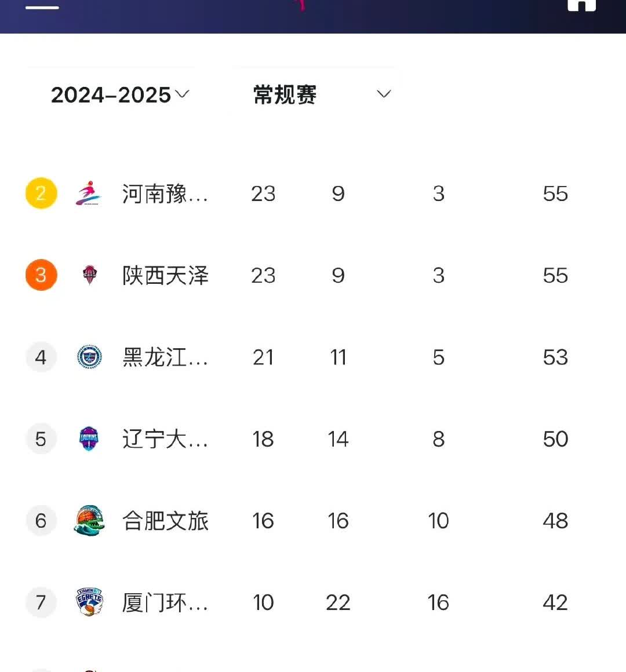Expand the 2024–2025 season dropdown
626x672 pixels.
[120, 94]
